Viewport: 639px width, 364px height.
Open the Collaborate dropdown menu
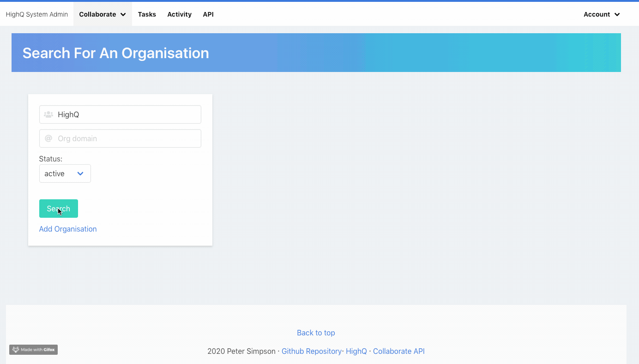pyautogui.click(x=102, y=14)
